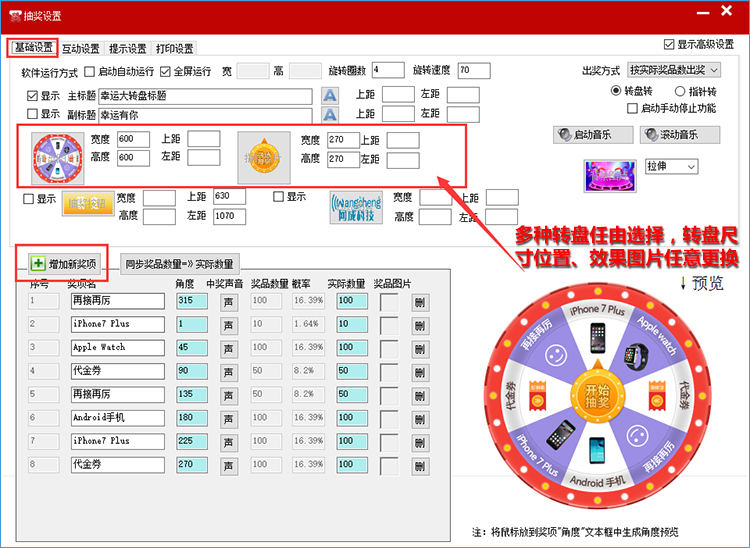Screen dimensions: 750x548
Task: Click the main title font style icon
Action: tap(330, 96)
